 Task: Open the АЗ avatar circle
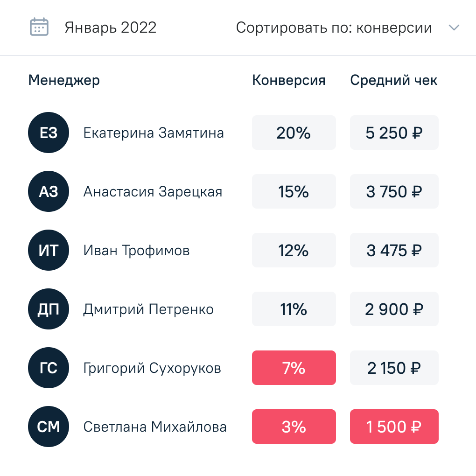[x=49, y=191]
